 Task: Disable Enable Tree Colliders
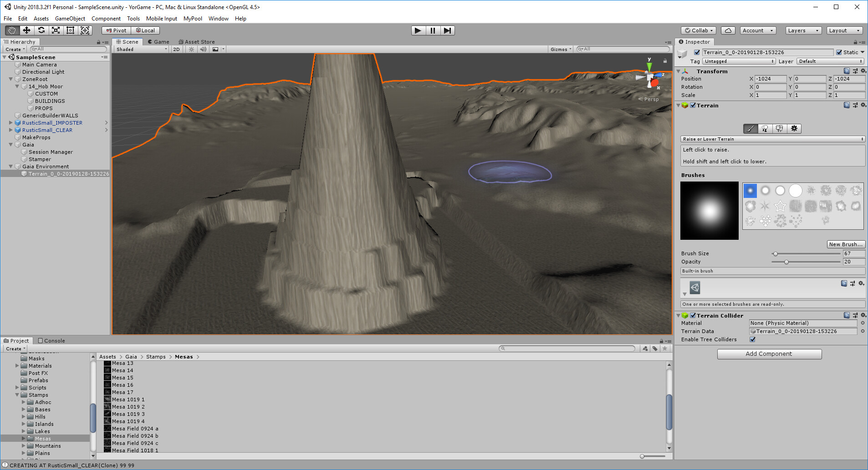coord(752,339)
